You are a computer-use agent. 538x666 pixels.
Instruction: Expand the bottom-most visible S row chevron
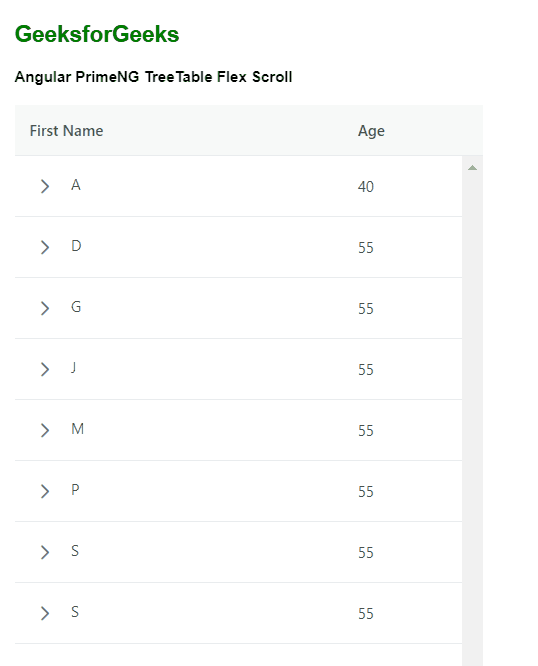pyautogui.click(x=45, y=613)
